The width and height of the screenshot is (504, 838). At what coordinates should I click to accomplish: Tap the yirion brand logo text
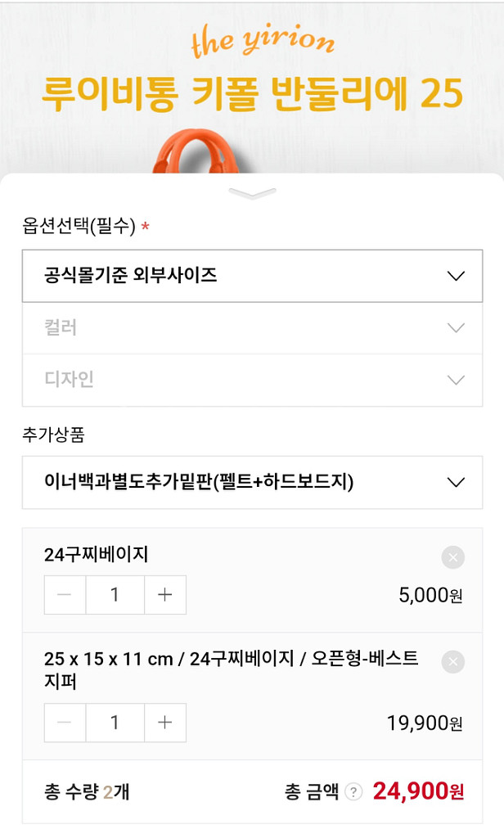point(262,43)
